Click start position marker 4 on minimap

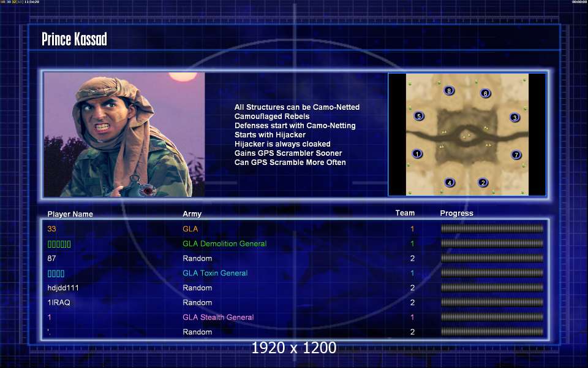[x=449, y=183]
